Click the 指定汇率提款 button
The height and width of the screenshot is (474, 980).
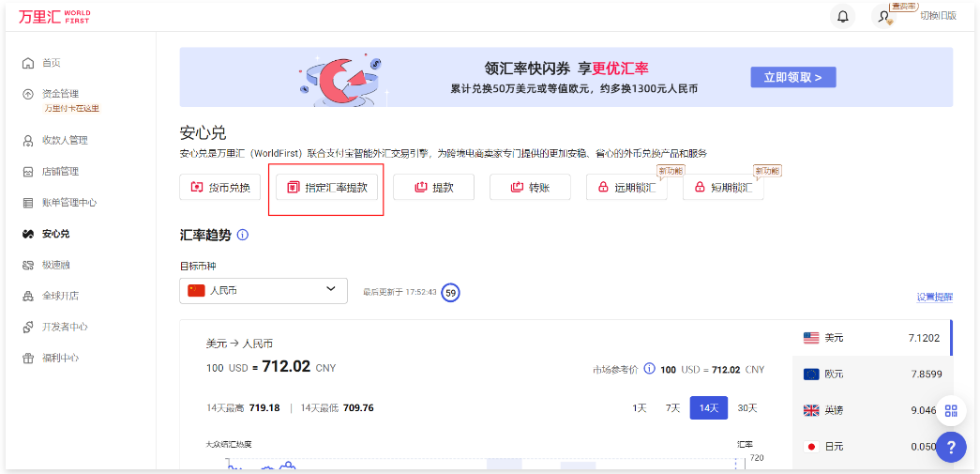click(327, 187)
